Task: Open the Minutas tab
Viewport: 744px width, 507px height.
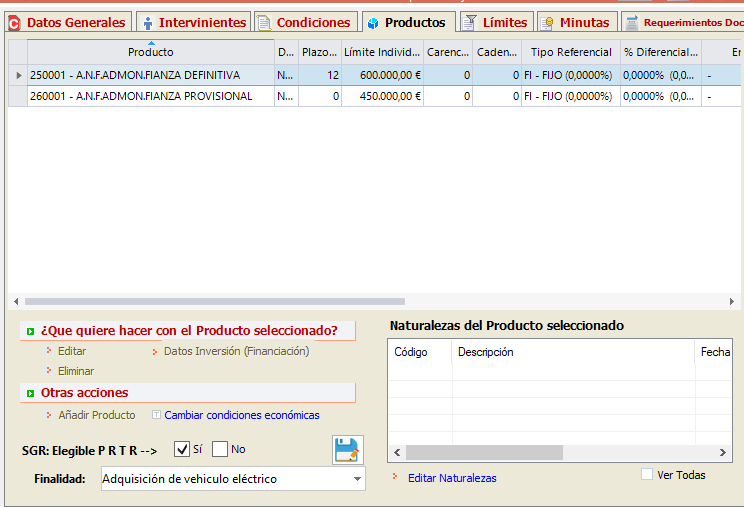Action: [x=577, y=23]
